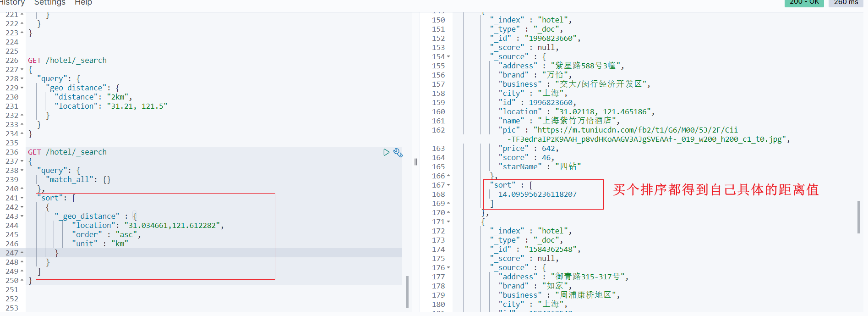Collapse the hit object at response line 171
The height and width of the screenshot is (316, 868).
click(x=448, y=222)
